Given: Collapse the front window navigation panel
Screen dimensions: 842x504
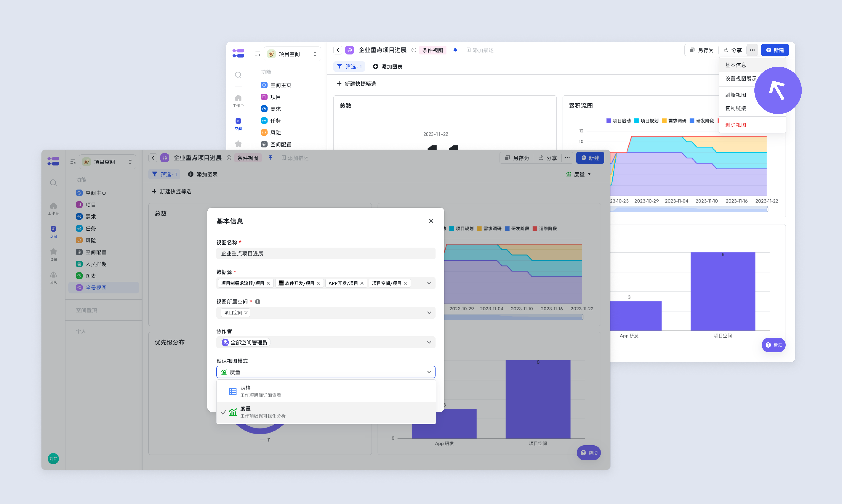Looking at the screenshot, I should [x=73, y=162].
